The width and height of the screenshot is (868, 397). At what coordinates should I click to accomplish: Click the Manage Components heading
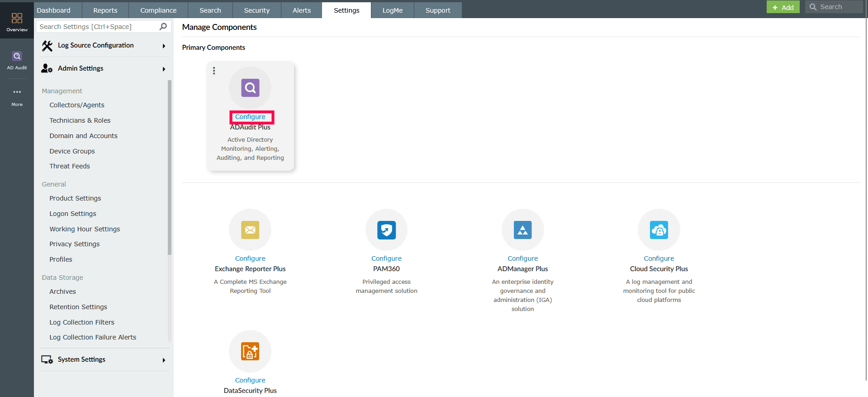click(219, 27)
